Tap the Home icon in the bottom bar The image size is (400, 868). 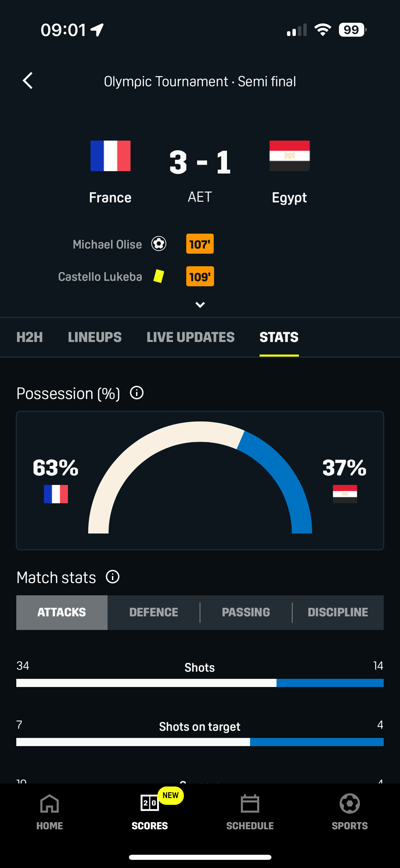click(x=50, y=804)
